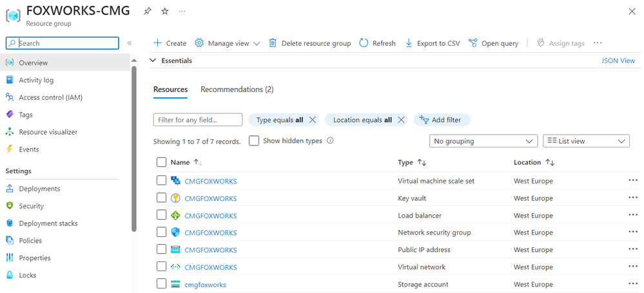Check the Key vault row
Screen dimensions: 644x293
161,198
